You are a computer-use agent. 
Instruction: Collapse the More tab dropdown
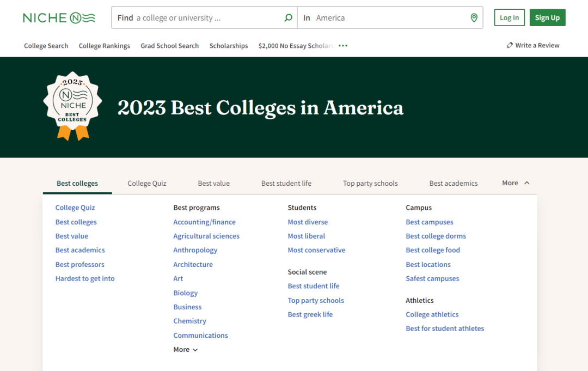[x=516, y=183]
